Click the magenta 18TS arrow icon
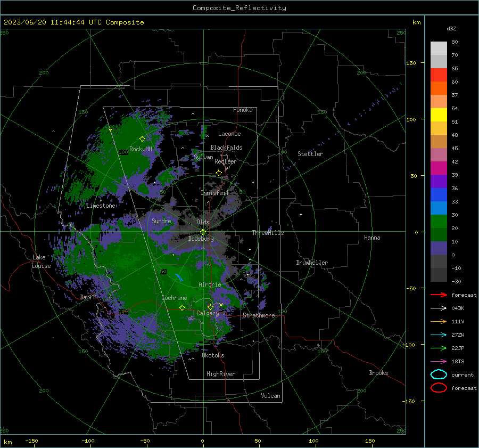 [439, 362]
